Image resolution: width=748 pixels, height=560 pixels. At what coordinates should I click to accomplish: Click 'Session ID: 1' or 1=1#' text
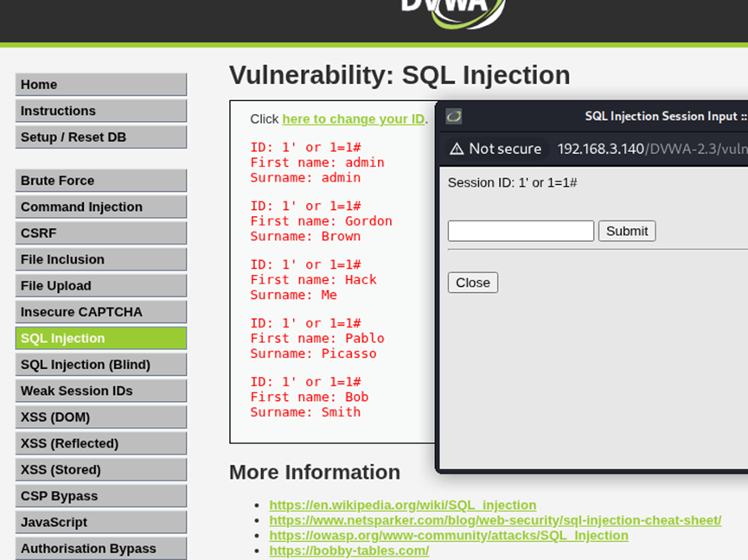[x=512, y=182]
